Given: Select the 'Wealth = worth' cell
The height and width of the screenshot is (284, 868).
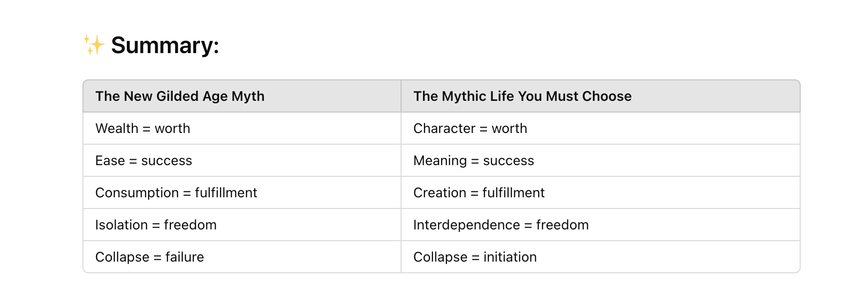Looking at the screenshot, I should coord(242,129).
